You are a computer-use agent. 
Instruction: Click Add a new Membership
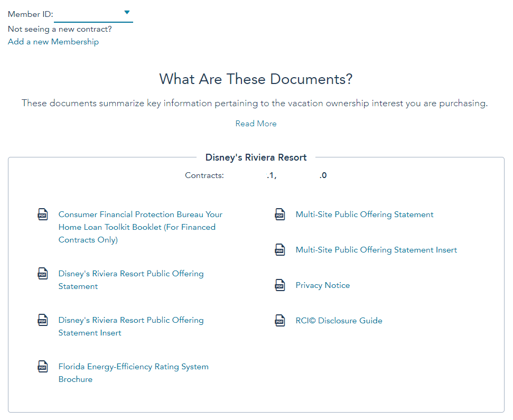pos(53,41)
